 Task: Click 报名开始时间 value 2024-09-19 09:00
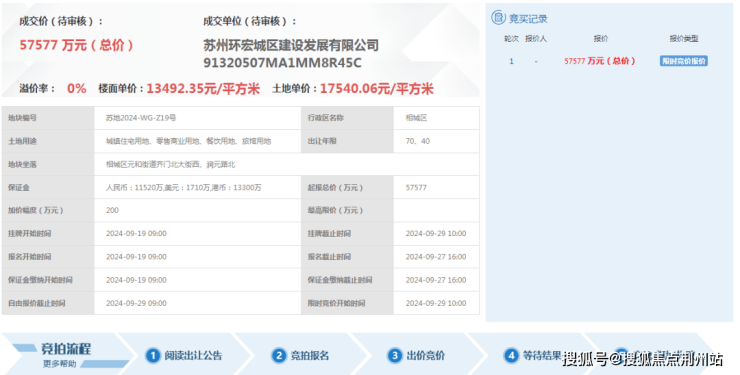tap(136, 257)
